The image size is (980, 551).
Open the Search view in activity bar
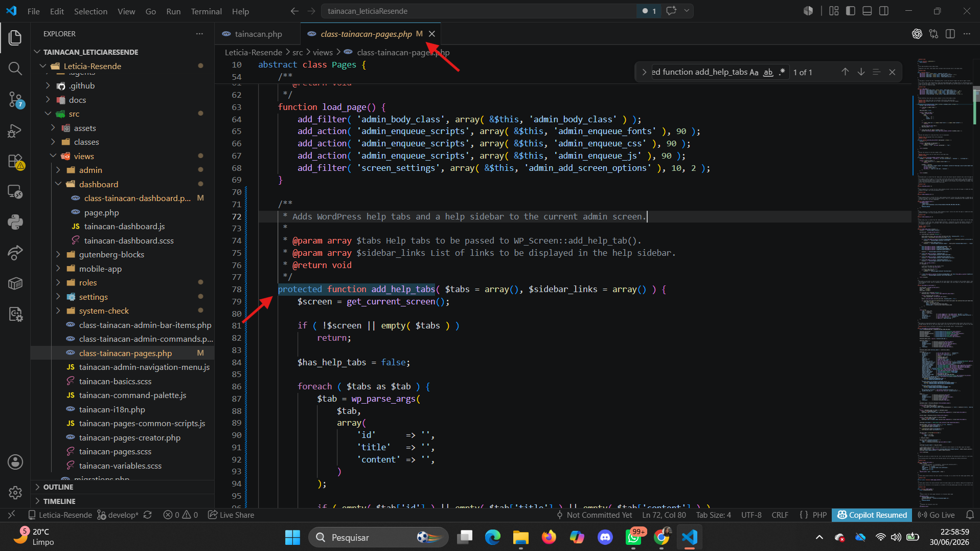tap(15, 68)
